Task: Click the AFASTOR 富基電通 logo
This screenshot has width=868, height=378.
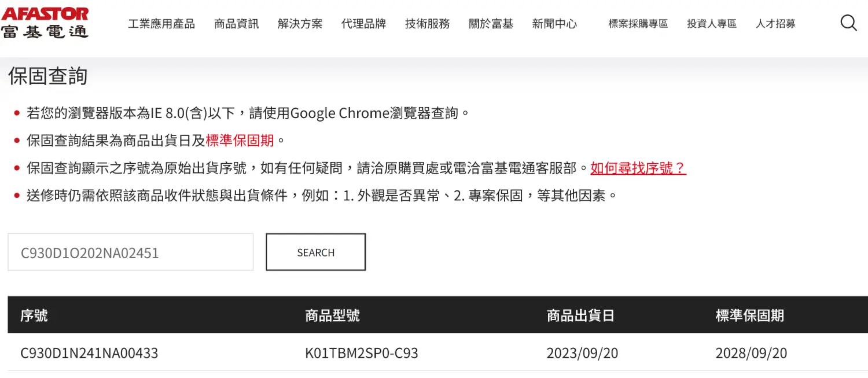Action: [x=45, y=23]
